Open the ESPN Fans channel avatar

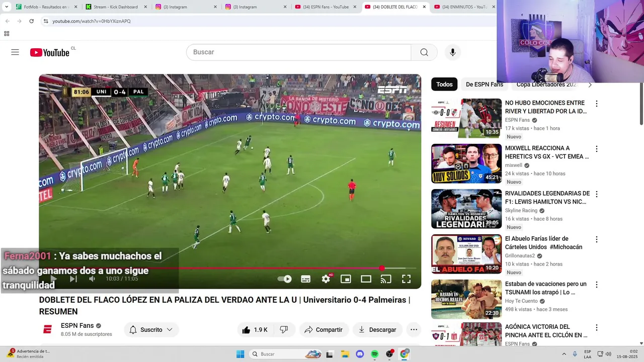click(x=47, y=330)
